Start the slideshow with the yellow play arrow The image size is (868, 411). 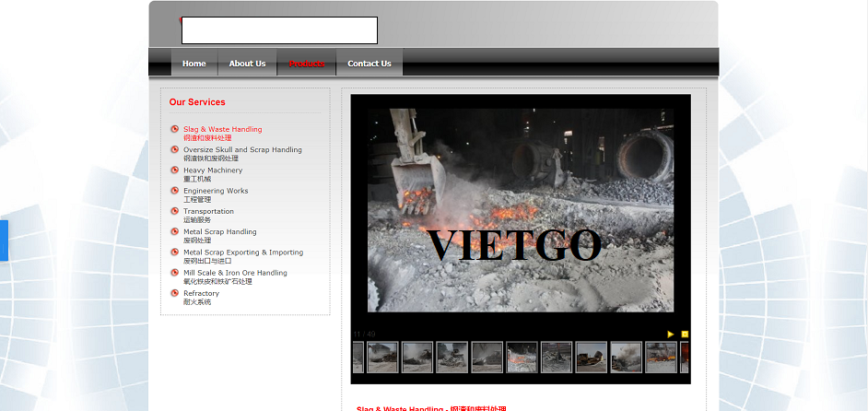point(671,334)
